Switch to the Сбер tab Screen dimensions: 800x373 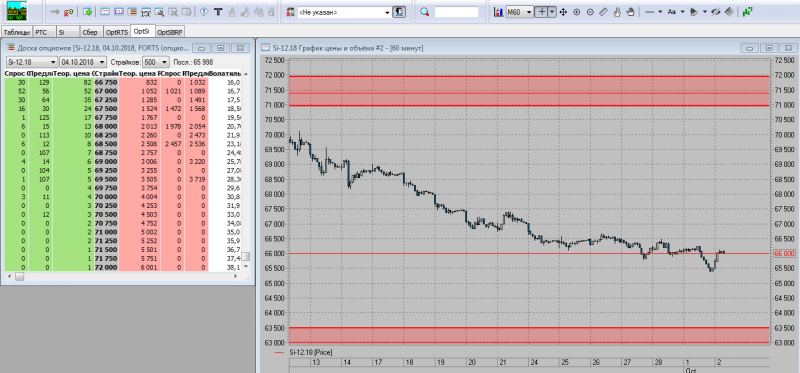pyautogui.click(x=90, y=32)
